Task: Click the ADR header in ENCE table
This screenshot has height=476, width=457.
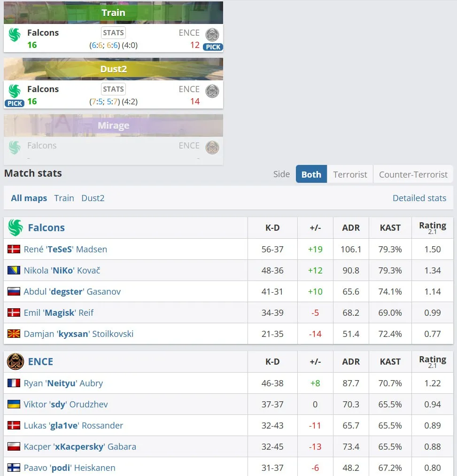Action: click(351, 361)
